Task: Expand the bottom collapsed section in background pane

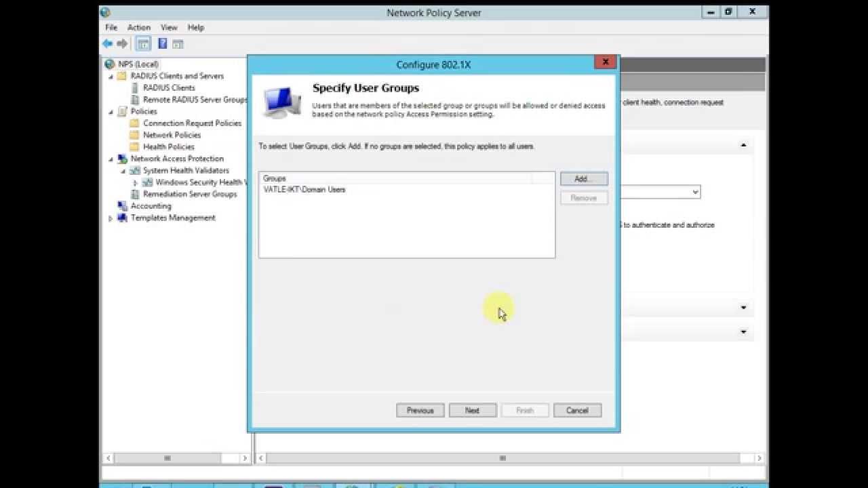Action: [743, 332]
